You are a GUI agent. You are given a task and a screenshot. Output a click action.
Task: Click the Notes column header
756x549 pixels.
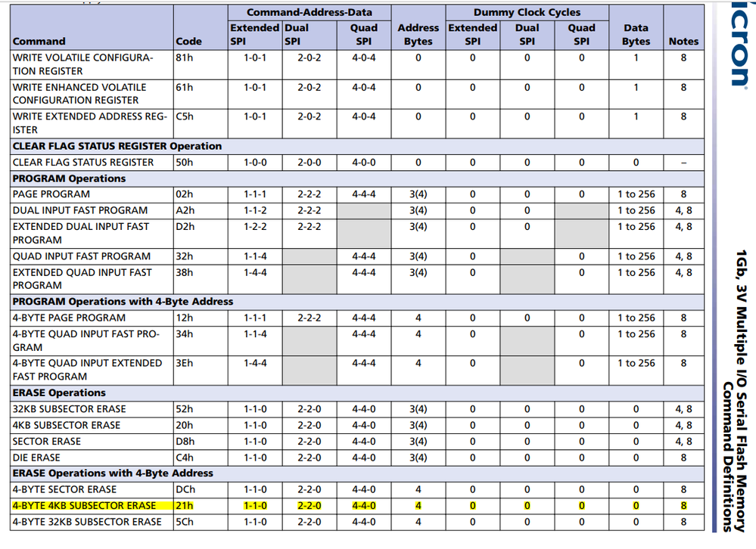tap(683, 28)
